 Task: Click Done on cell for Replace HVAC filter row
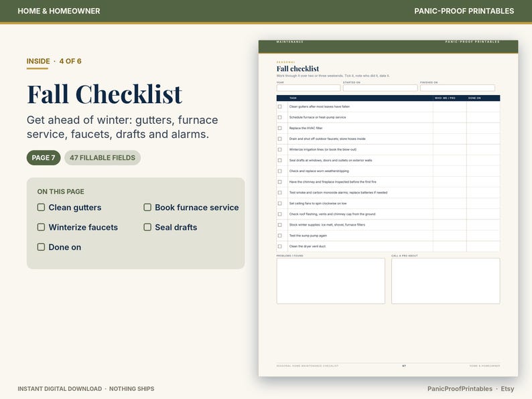pos(483,128)
